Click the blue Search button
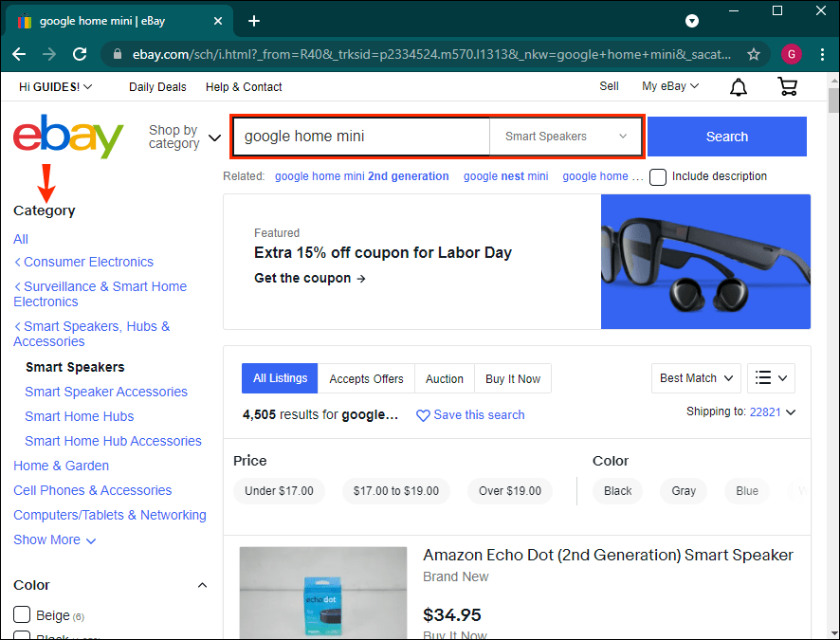The image size is (840, 640). pos(727,137)
